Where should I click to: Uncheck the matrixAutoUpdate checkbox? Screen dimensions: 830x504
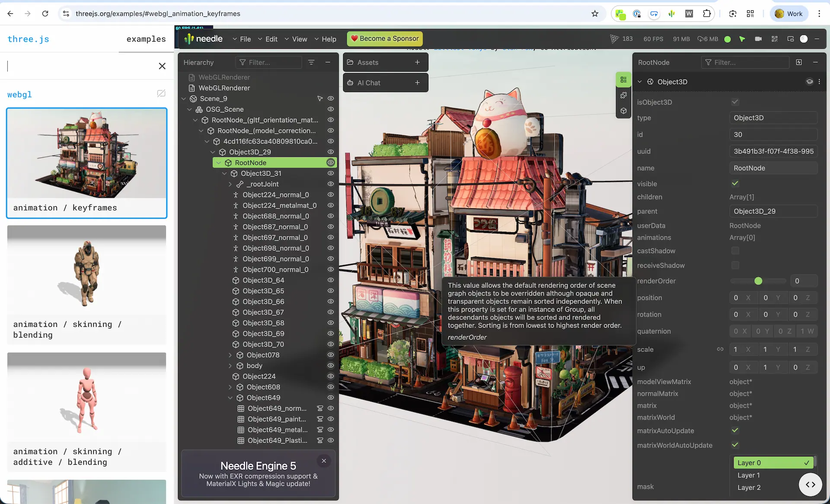pyautogui.click(x=735, y=431)
